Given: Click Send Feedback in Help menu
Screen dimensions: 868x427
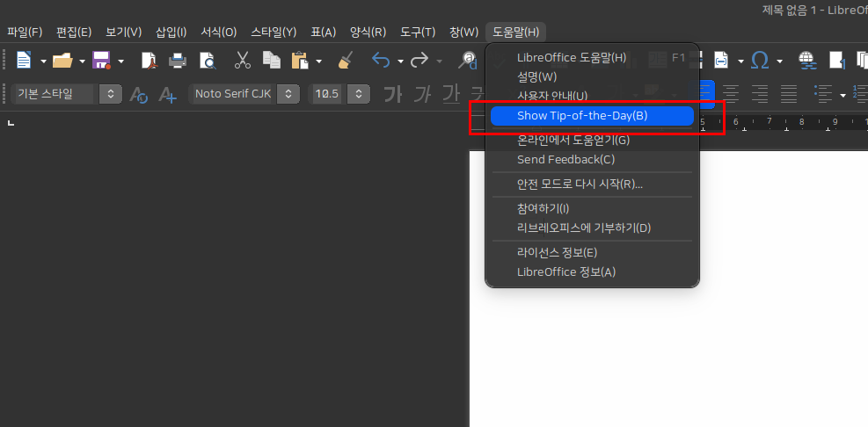Looking at the screenshot, I should [x=565, y=159].
